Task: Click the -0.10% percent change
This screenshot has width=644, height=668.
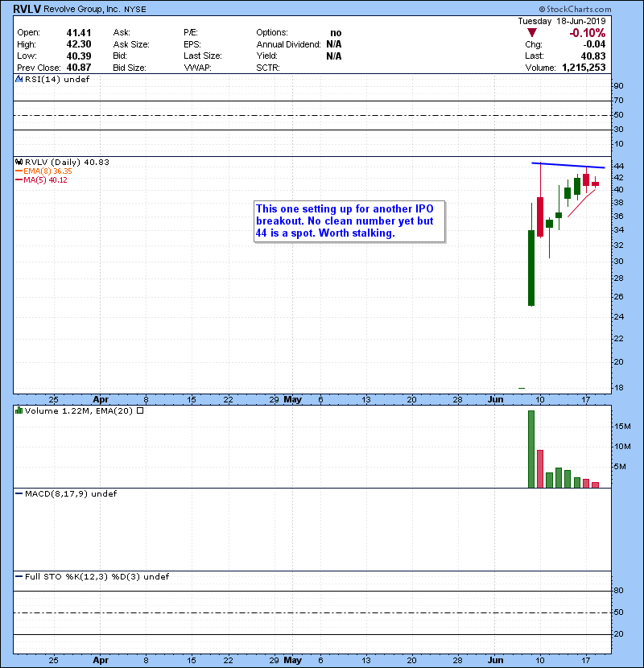Action: [588, 33]
